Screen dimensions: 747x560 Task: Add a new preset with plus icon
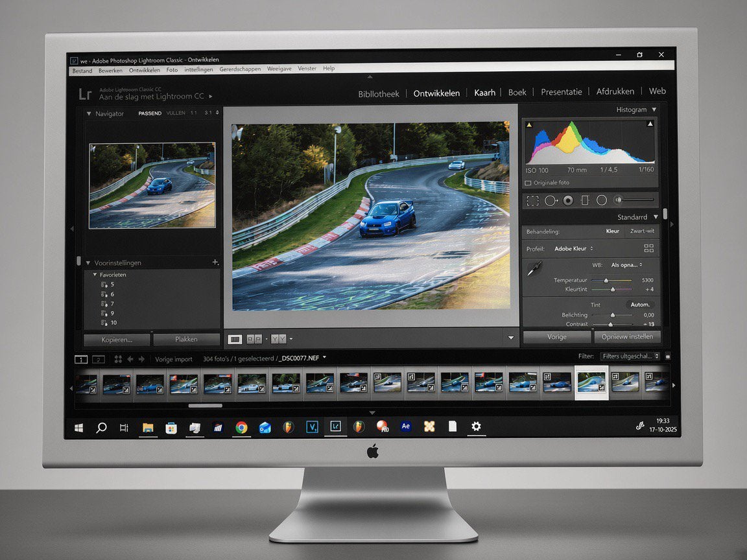(x=215, y=262)
